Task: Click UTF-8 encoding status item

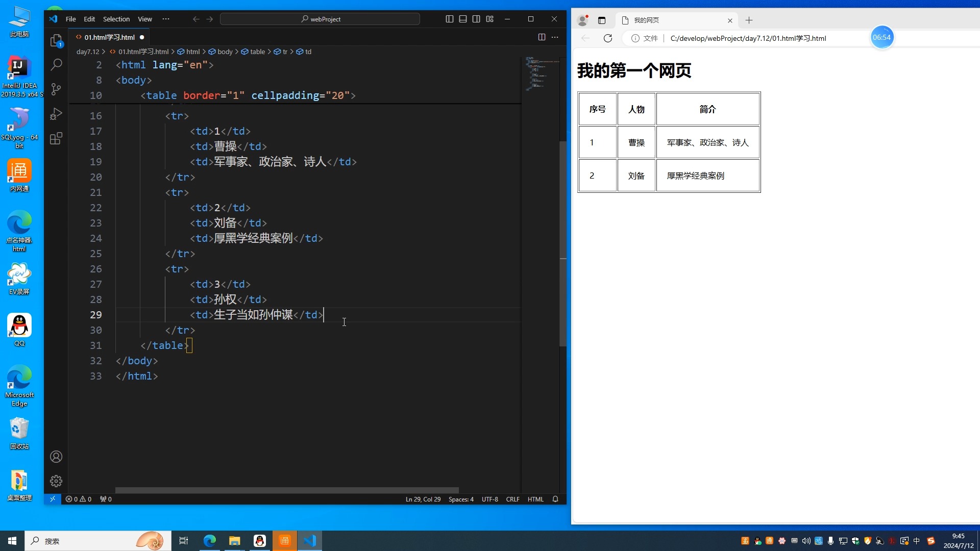Action: click(x=490, y=499)
